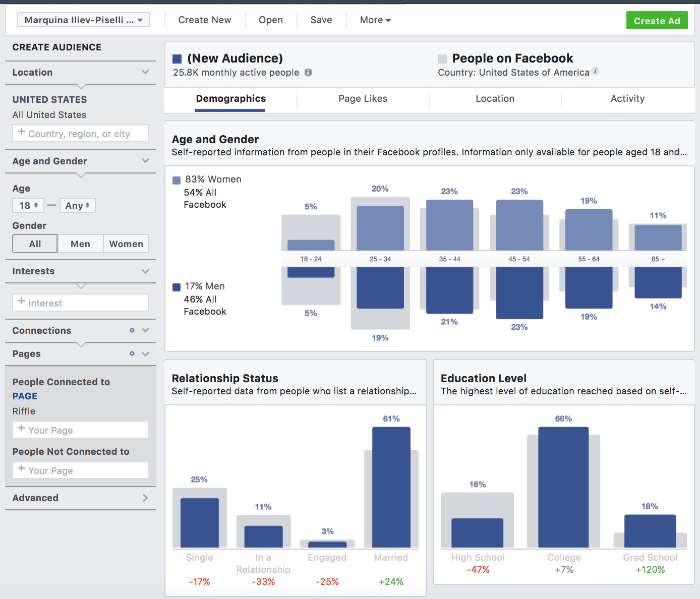
Task: Click the plus icon under People Not Connected to
Action: pyautogui.click(x=21, y=468)
